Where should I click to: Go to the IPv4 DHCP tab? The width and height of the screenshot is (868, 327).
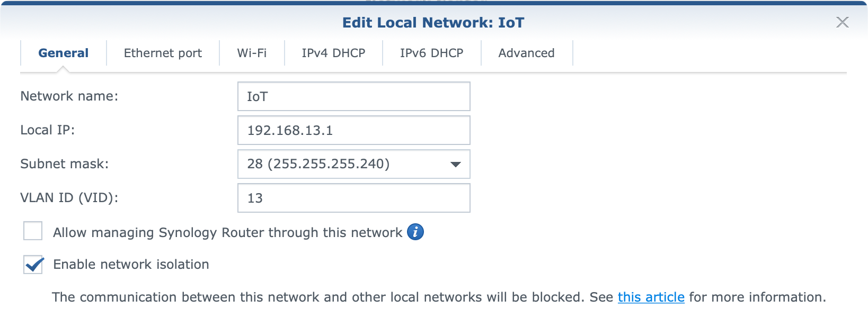pyautogui.click(x=333, y=53)
